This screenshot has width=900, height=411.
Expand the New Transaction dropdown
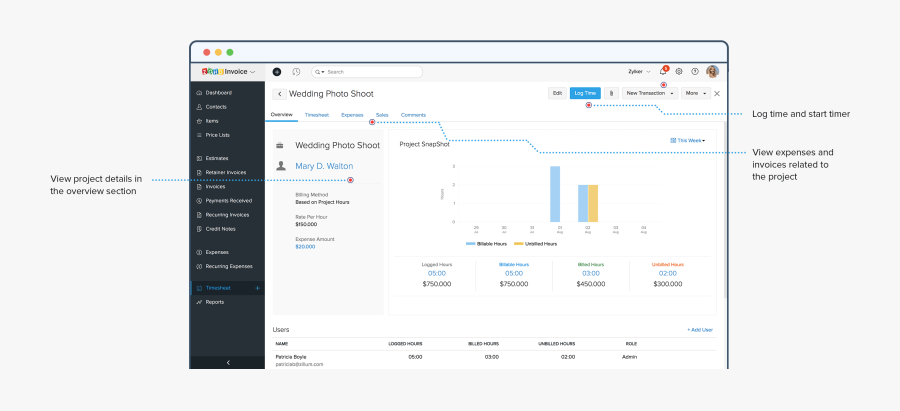coord(650,93)
